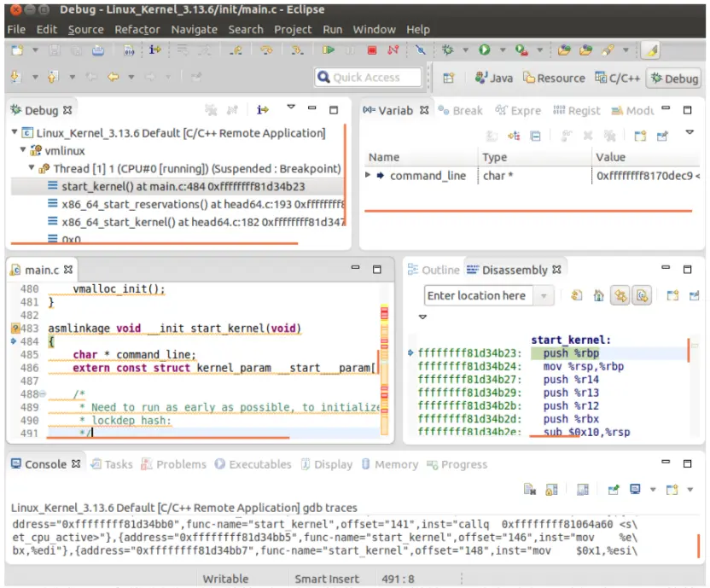
Task: Switch to the Resource perspective
Action: pos(554,78)
